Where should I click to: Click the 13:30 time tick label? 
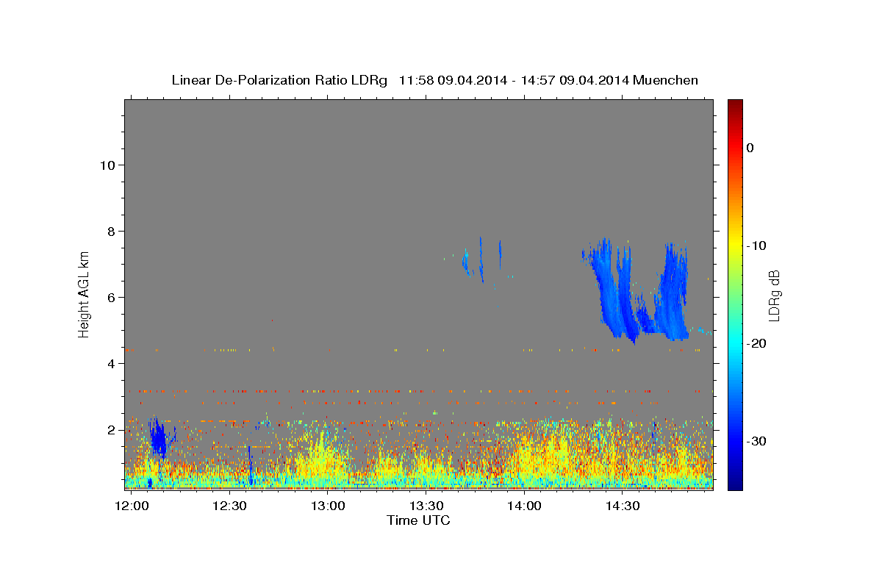coord(426,506)
